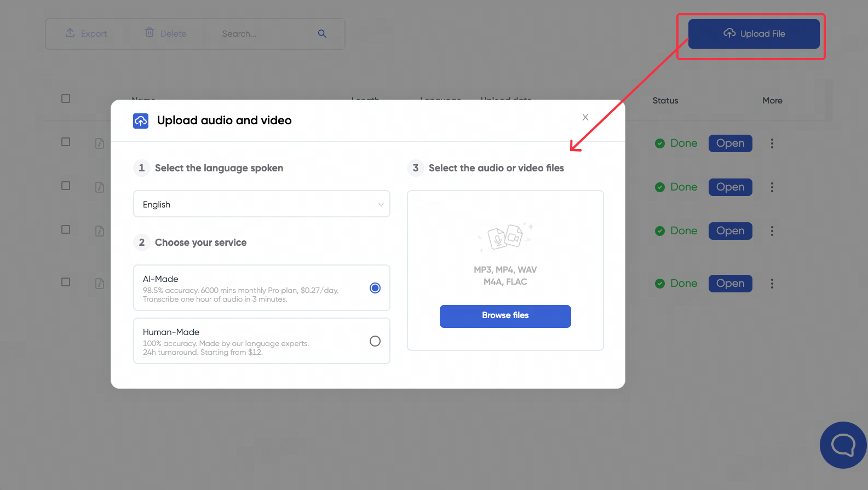This screenshot has height=490, width=868.
Task: Click the Export label in toolbar
Action: pyautogui.click(x=94, y=34)
